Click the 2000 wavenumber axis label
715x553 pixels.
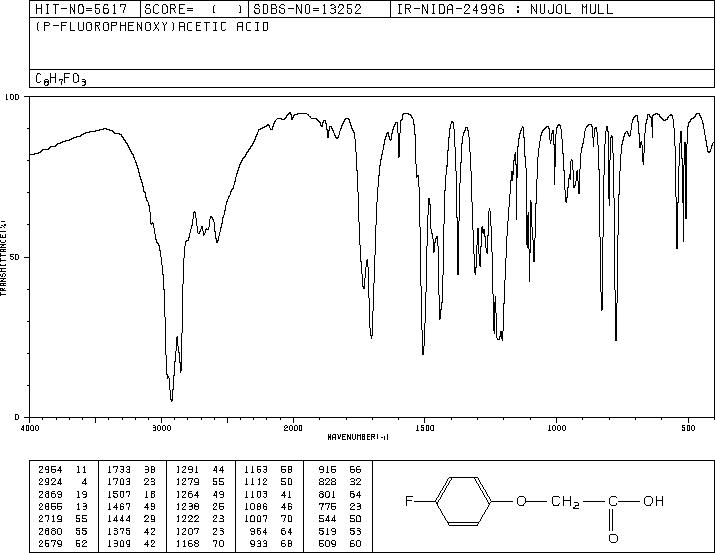293,428
